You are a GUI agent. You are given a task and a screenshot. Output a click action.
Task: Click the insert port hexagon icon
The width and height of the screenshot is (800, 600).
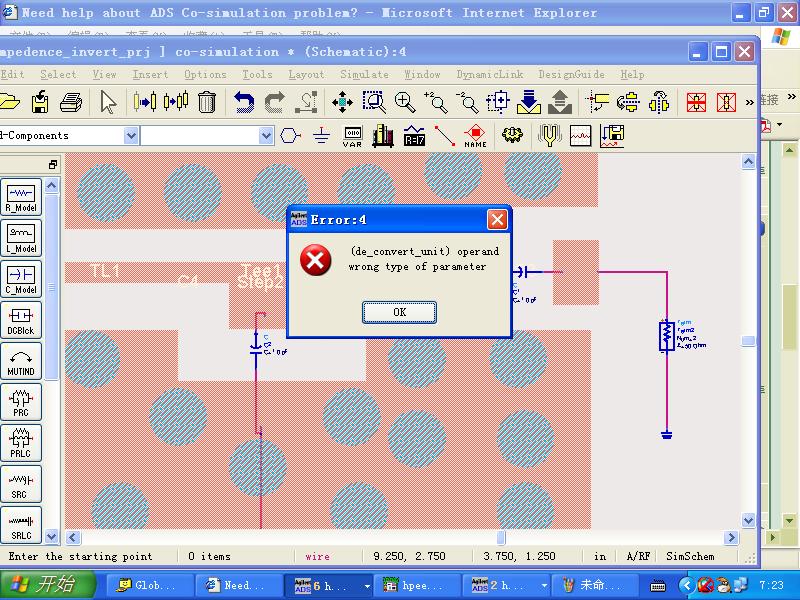coord(290,136)
